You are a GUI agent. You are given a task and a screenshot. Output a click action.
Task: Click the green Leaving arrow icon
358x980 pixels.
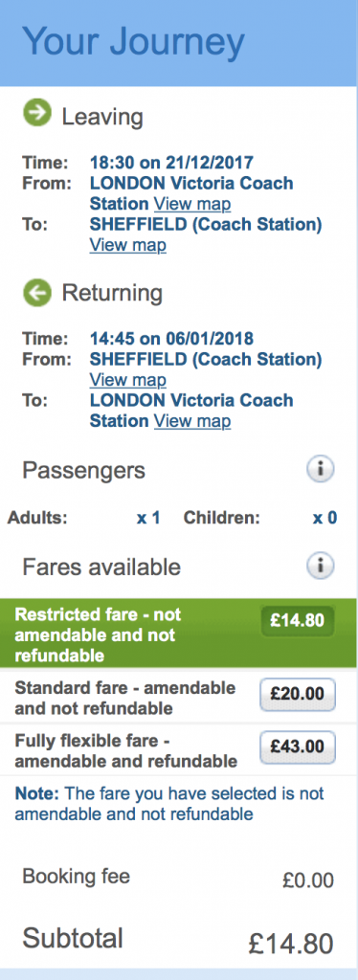point(37,116)
